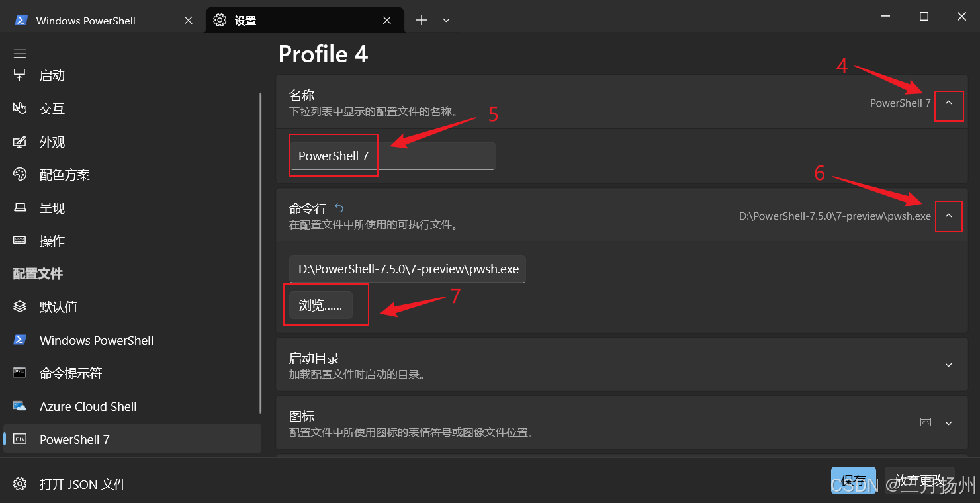Collapse the 命令行 section chevron
Viewport: 980px width, 503px height.
point(949,216)
